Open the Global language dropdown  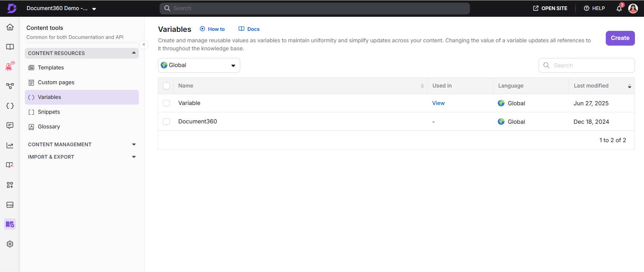coord(199,65)
